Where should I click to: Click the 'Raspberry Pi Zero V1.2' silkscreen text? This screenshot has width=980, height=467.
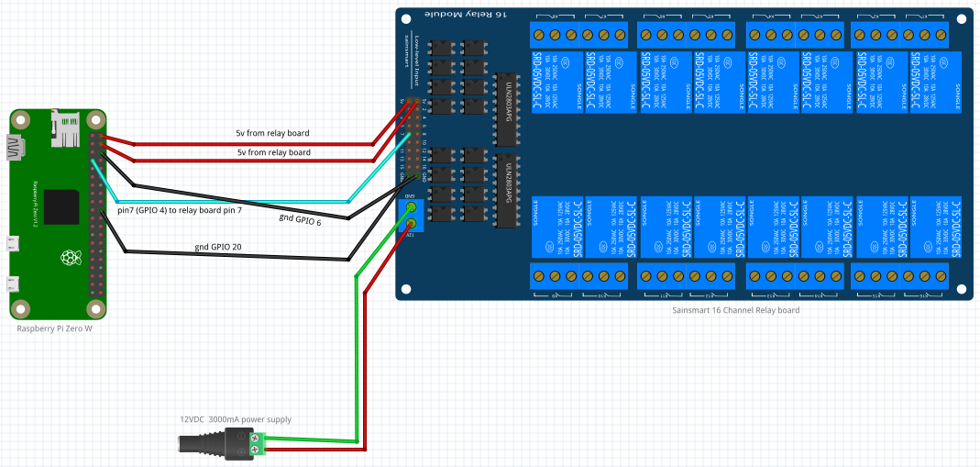37,203
